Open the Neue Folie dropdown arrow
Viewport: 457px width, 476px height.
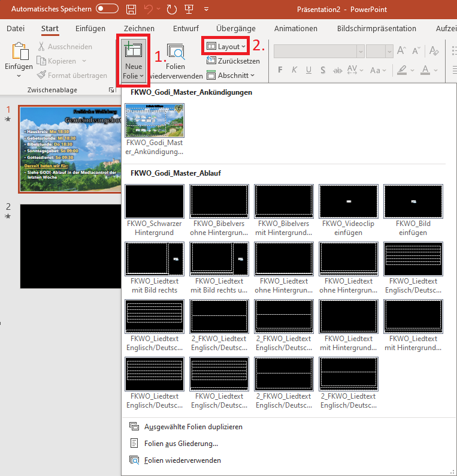coord(134,76)
